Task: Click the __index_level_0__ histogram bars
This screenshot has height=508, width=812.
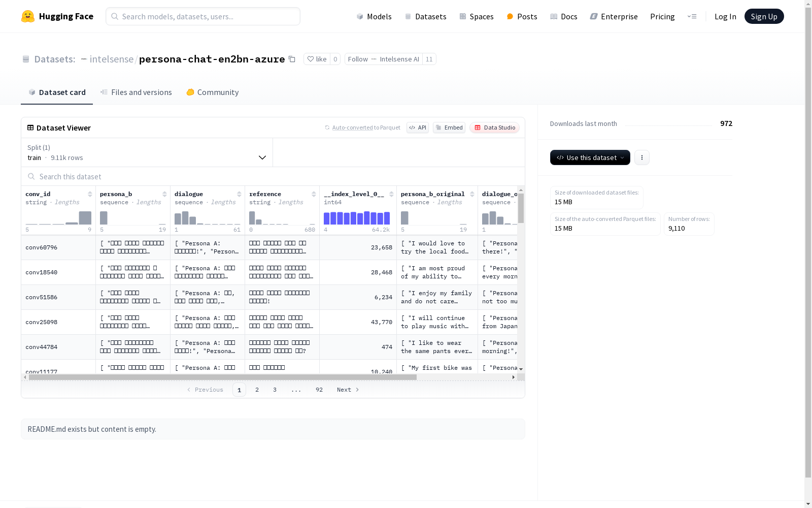Action: (x=357, y=217)
